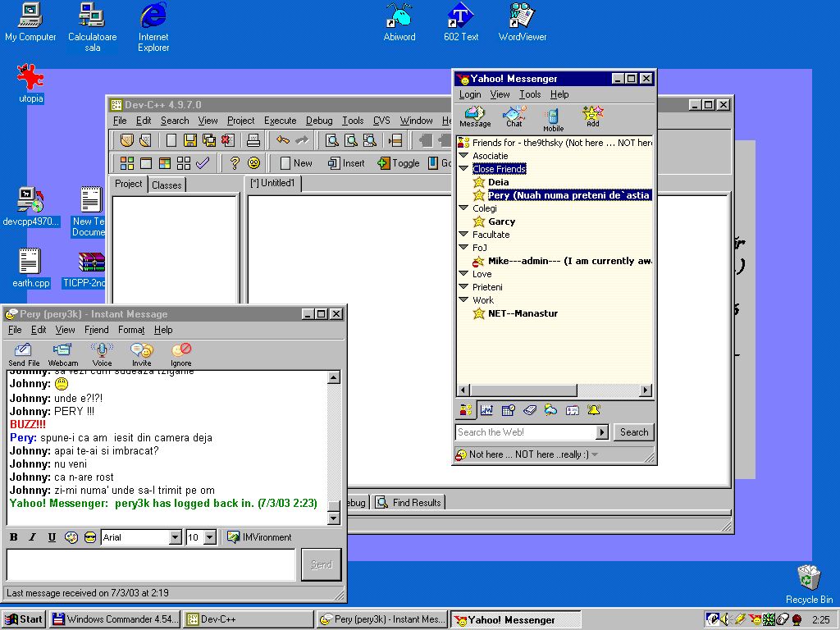The image size is (840, 630).
Task: Select friend Deia in the friends list
Action: (498, 182)
